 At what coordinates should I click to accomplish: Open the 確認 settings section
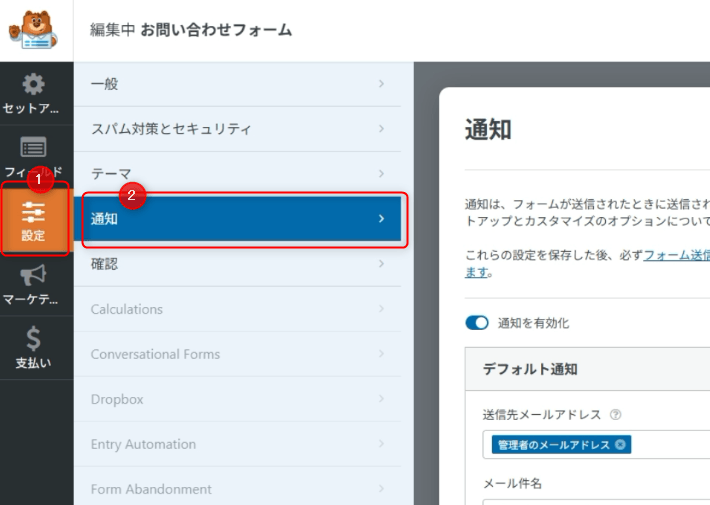click(238, 264)
